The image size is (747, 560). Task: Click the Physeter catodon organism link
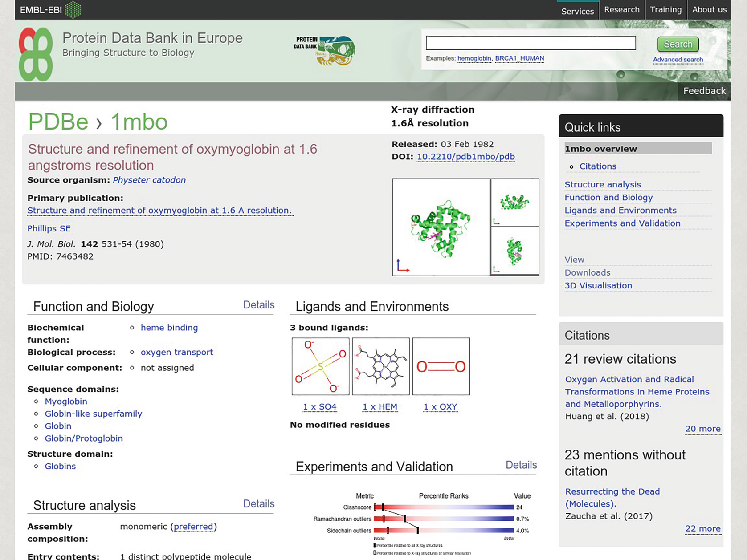(149, 180)
